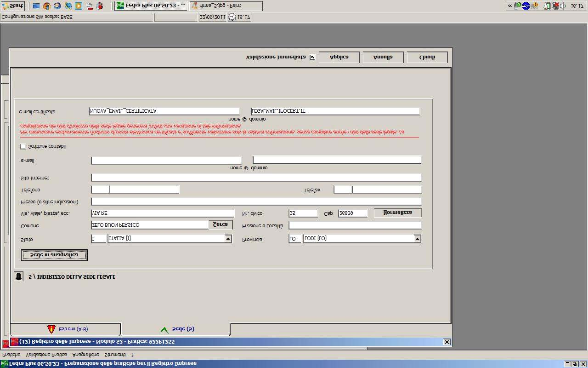Viewport: 588px width, 368px height.
Task: Click the Frazione o Località field
Action: click(355, 225)
